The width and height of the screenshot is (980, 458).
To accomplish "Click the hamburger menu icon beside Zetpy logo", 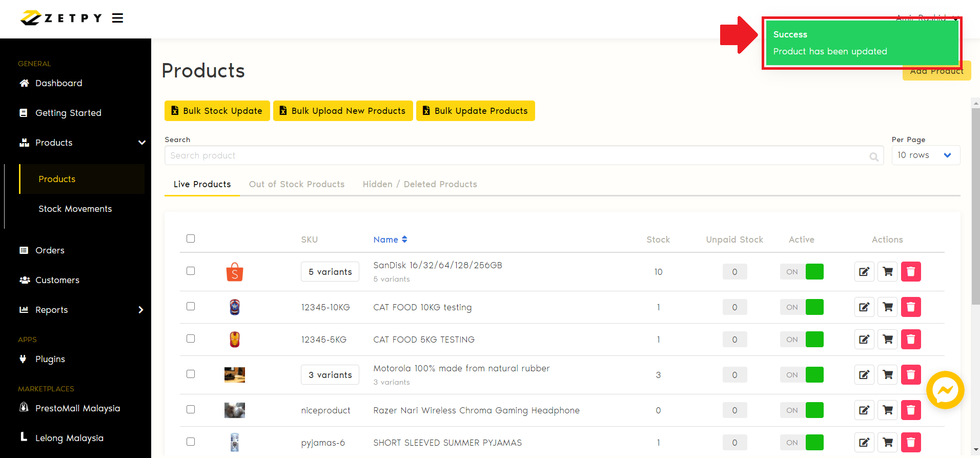I will (x=117, y=18).
